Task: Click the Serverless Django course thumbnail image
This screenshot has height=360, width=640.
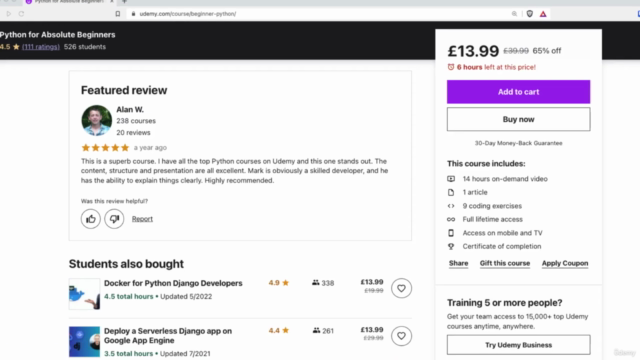Action: coord(84,342)
